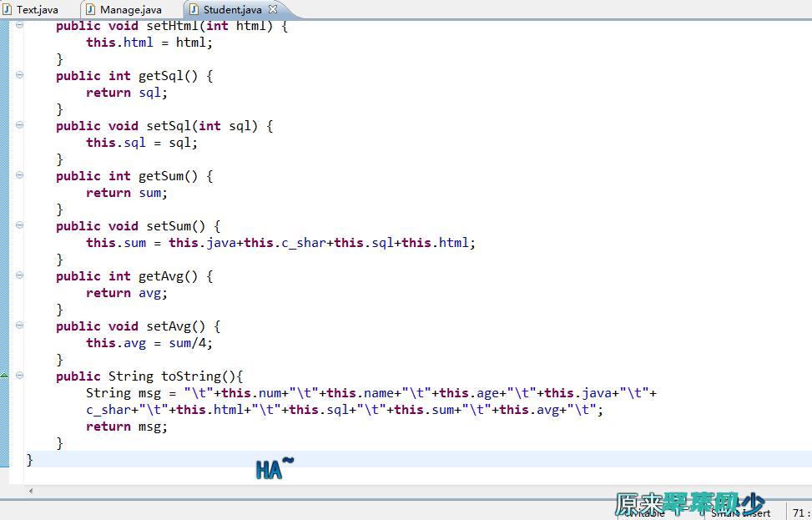
Task: Collapse the getAvg method fold toggle
Action: click(19, 275)
